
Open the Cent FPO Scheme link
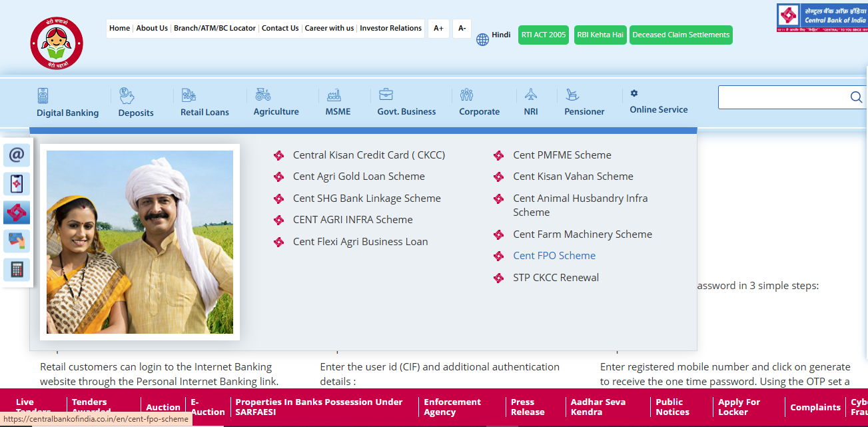pyautogui.click(x=554, y=256)
